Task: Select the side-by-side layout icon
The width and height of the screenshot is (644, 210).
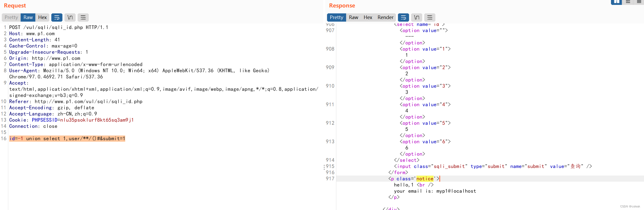Action: tap(616, 2)
